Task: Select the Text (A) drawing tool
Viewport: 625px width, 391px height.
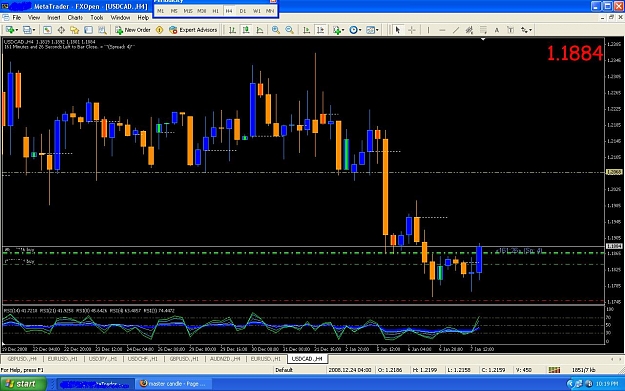Action: (497, 30)
